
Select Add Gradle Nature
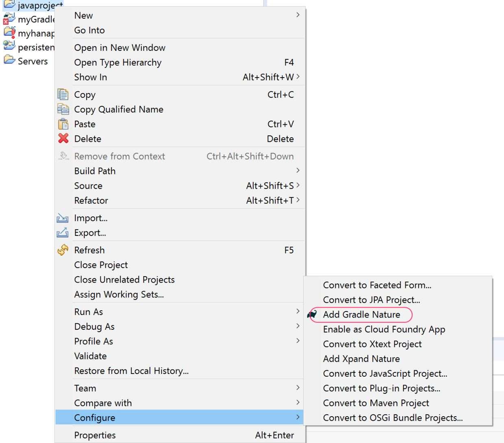(x=361, y=315)
